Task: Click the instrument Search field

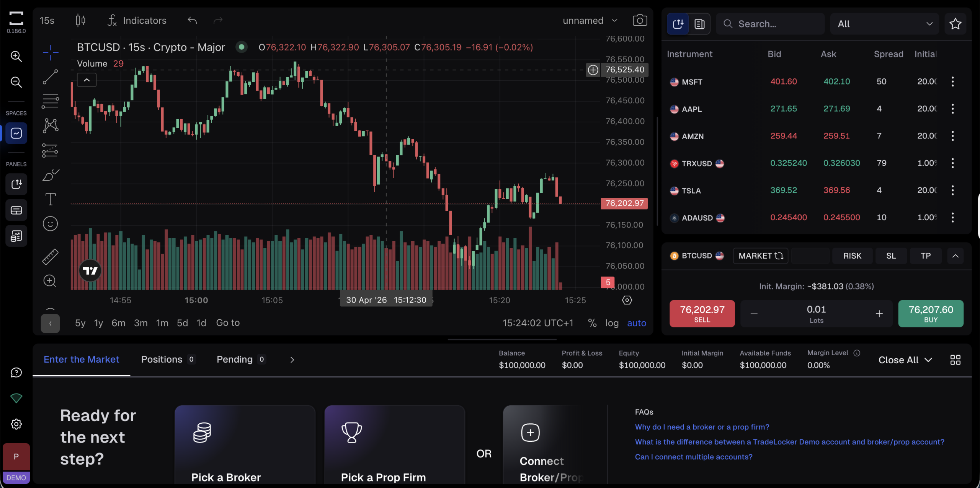Action: [770, 24]
